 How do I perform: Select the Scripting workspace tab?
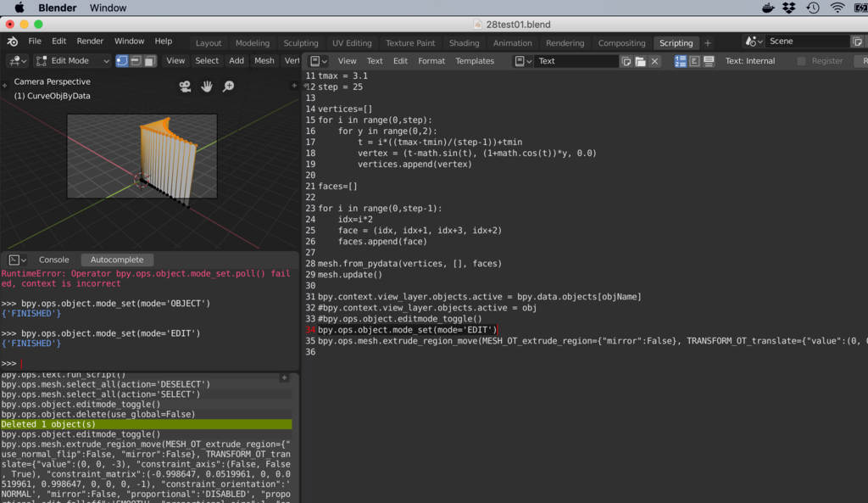point(676,43)
